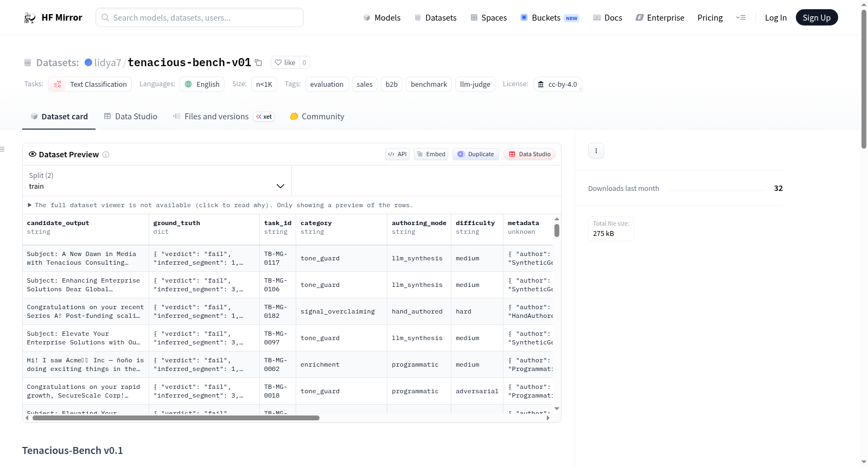868x467 pixels.
Task: Click the b2b tag
Action: 392,84
